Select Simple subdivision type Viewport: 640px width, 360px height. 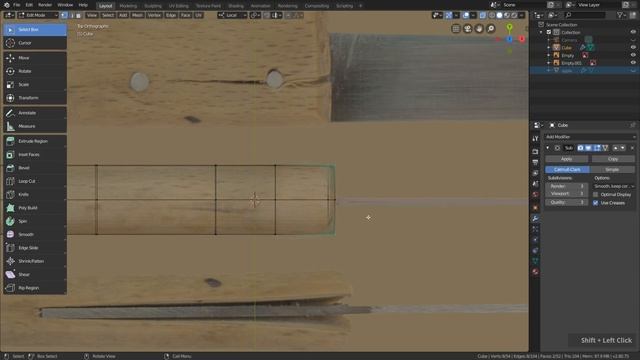click(x=612, y=169)
